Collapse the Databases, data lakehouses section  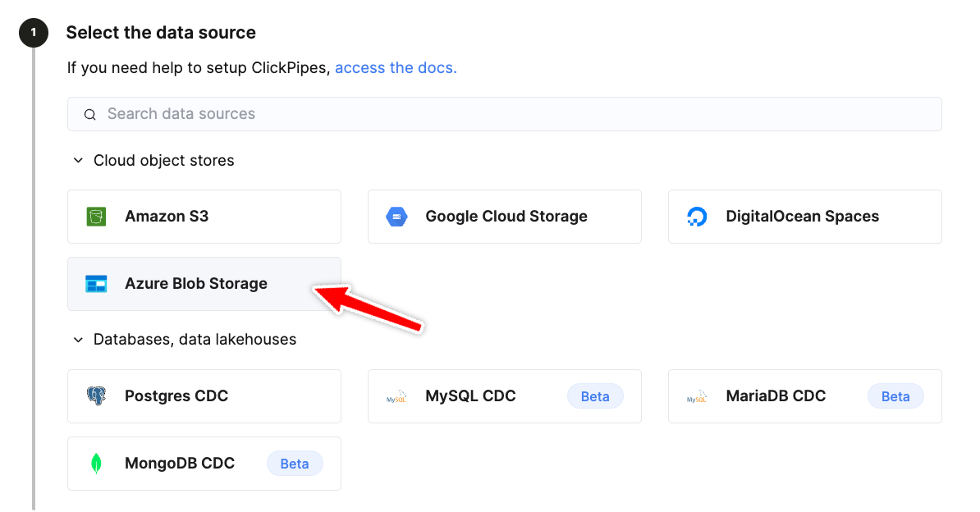click(x=78, y=339)
